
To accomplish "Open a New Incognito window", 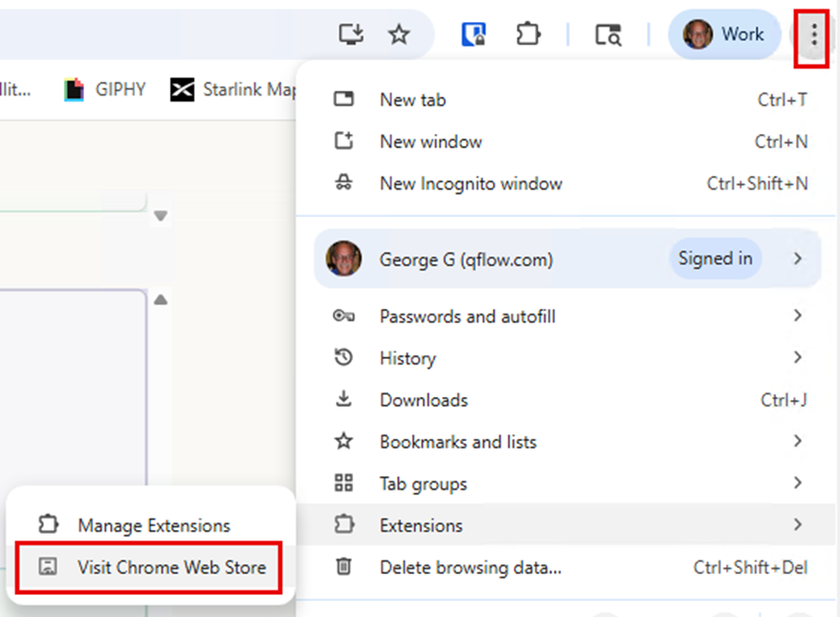I will 471,184.
